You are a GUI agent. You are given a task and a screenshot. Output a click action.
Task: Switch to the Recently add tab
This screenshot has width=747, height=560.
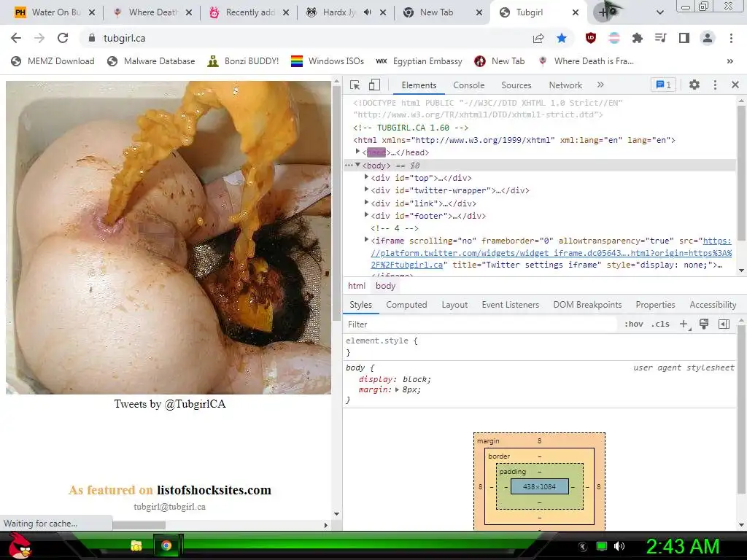248,12
